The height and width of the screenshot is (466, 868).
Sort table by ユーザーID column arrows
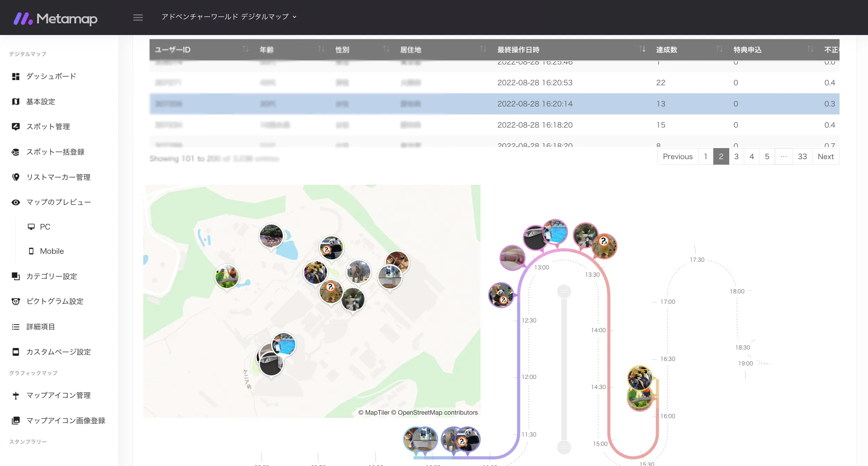245,49
